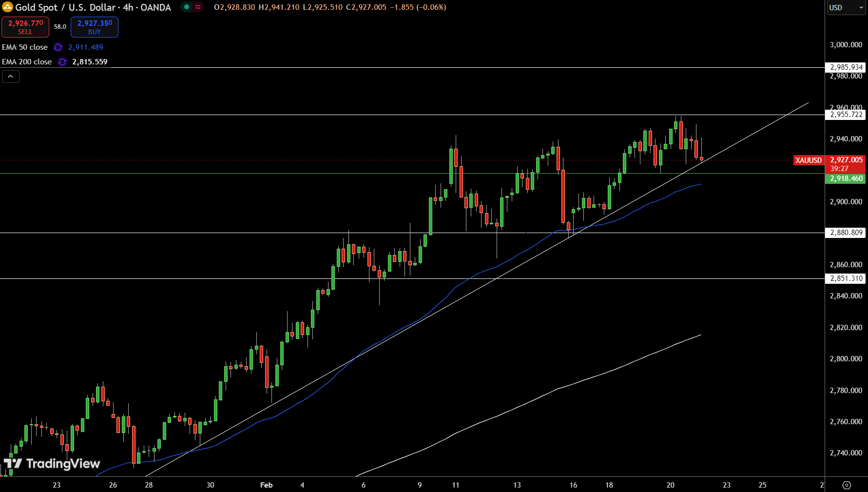Viewport: 868px width, 492px height.
Task: Click the 2,985.934 horizontal line label
Action: pos(846,67)
